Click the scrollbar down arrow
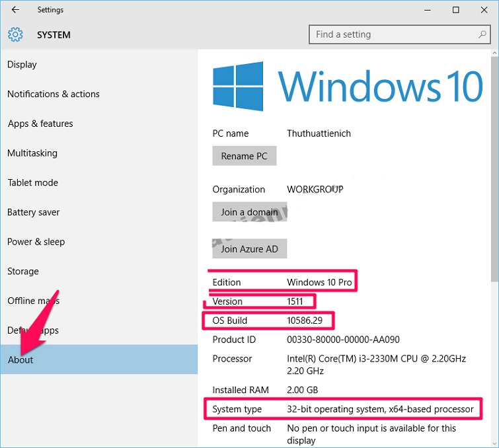The height and width of the screenshot is (448, 499). [494, 442]
